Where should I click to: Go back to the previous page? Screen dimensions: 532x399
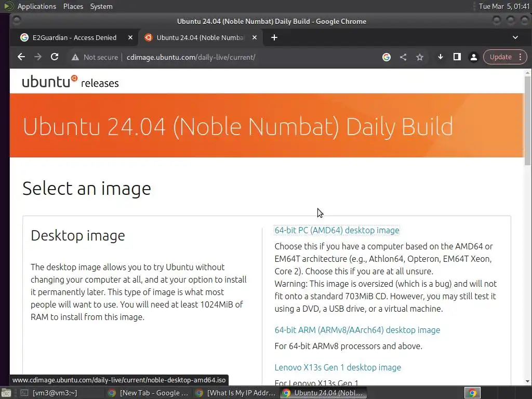tap(21, 57)
